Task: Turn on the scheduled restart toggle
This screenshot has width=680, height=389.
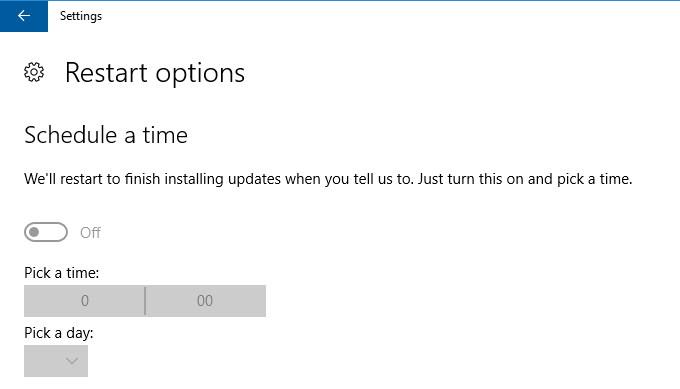Action: pyautogui.click(x=46, y=232)
